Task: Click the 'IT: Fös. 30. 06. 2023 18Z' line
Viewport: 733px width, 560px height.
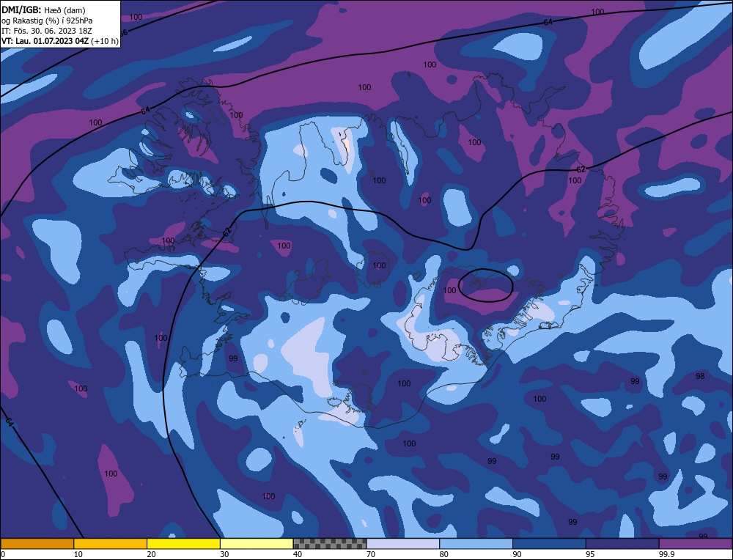Action: [x=47, y=31]
